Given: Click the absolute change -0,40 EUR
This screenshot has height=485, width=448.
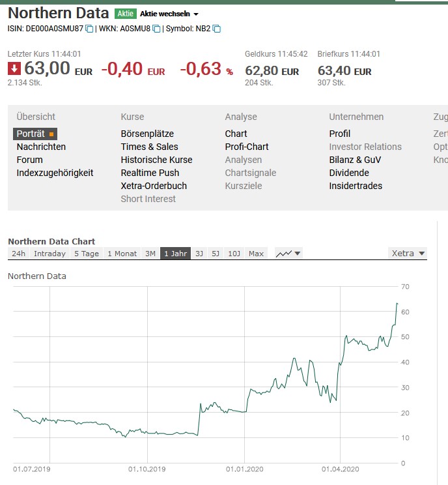Looking at the screenshot, I should 133,69.
